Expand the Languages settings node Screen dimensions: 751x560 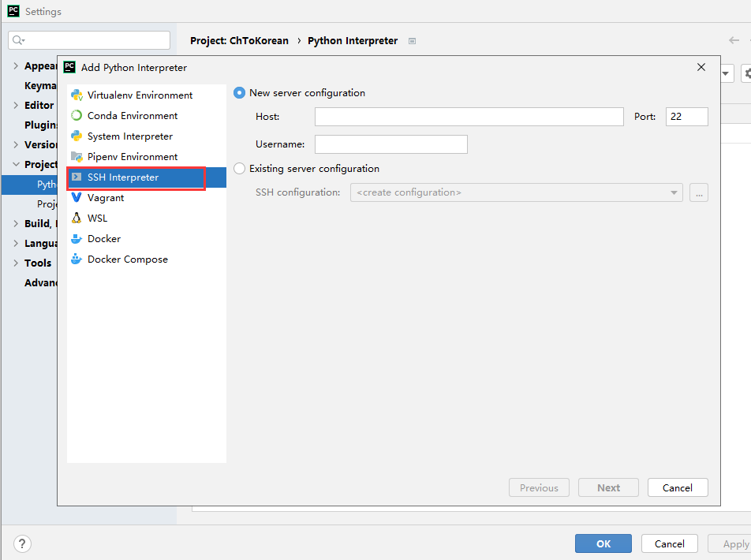pyautogui.click(x=16, y=243)
